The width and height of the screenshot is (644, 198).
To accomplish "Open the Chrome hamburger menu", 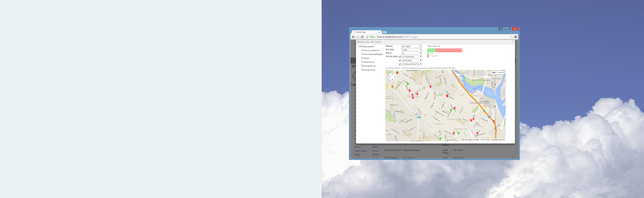I will (516, 37).
